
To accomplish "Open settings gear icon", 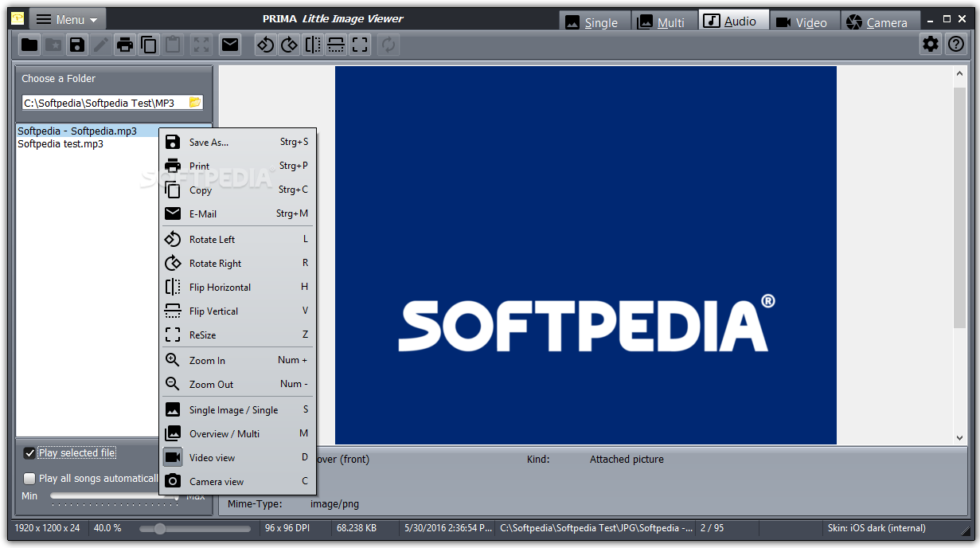I will [931, 45].
